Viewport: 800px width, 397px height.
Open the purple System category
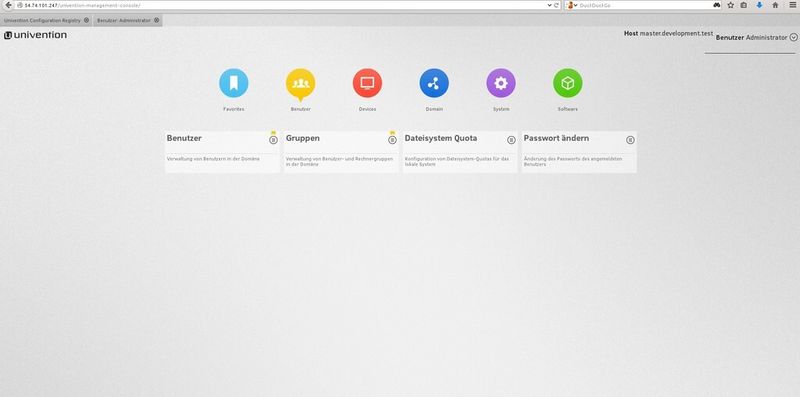pyautogui.click(x=501, y=83)
